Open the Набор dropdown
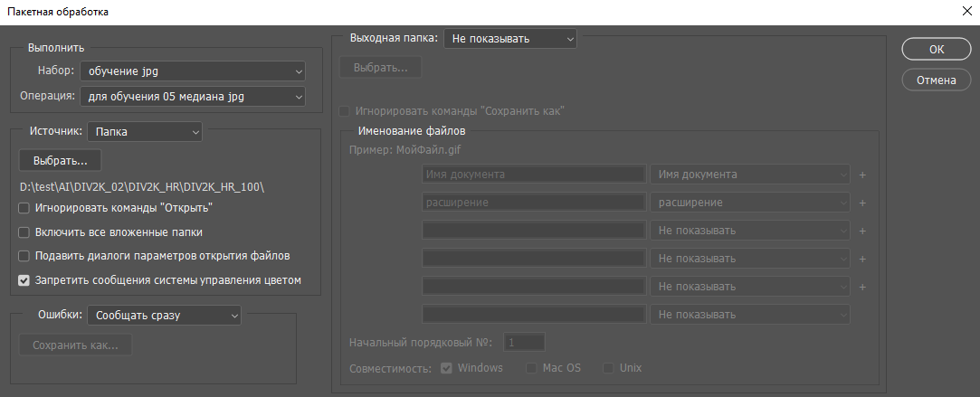Image resolution: width=980 pixels, height=397 pixels. 193,71
